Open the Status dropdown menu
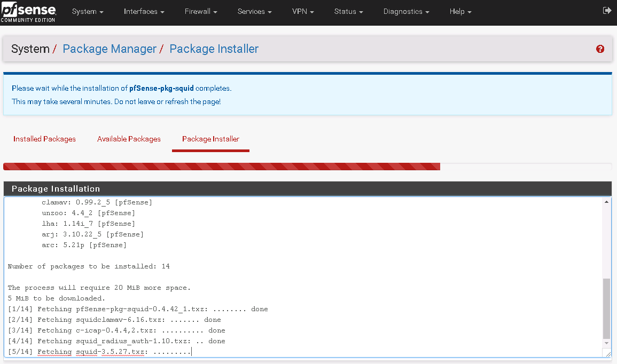 coord(348,11)
